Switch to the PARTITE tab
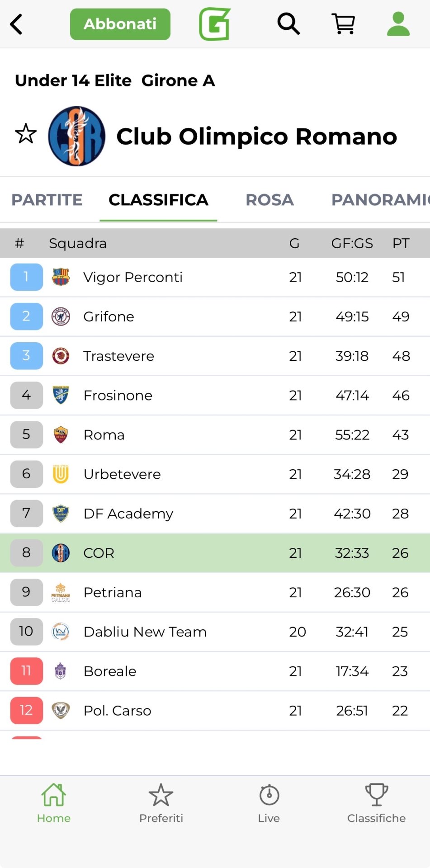The height and width of the screenshot is (868, 430). (47, 200)
